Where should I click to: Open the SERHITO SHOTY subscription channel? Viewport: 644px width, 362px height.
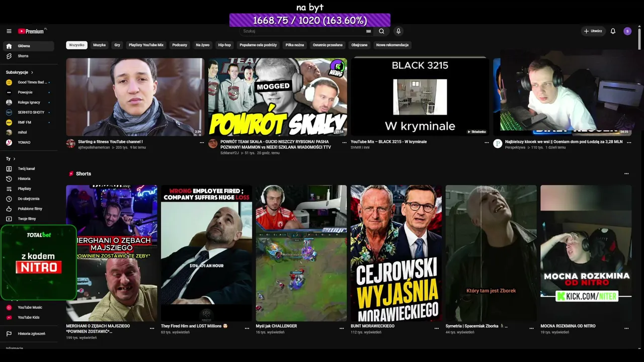point(29,113)
